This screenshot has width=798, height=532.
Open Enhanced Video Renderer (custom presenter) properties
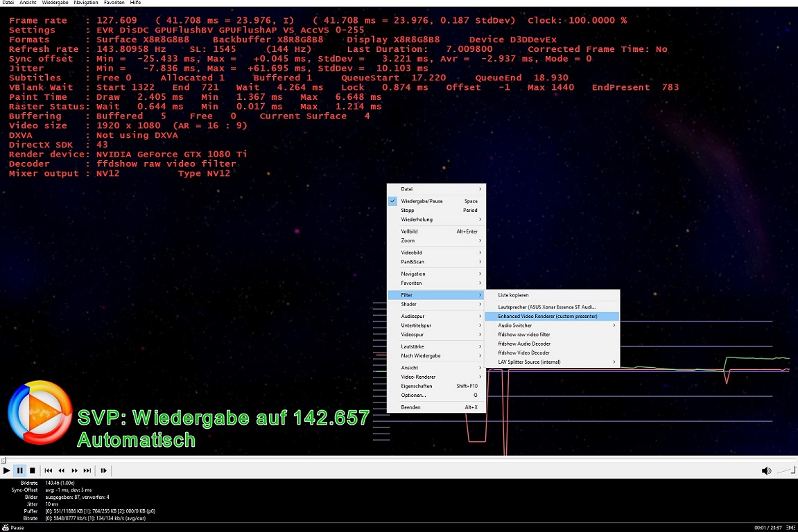[x=552, y=316]
